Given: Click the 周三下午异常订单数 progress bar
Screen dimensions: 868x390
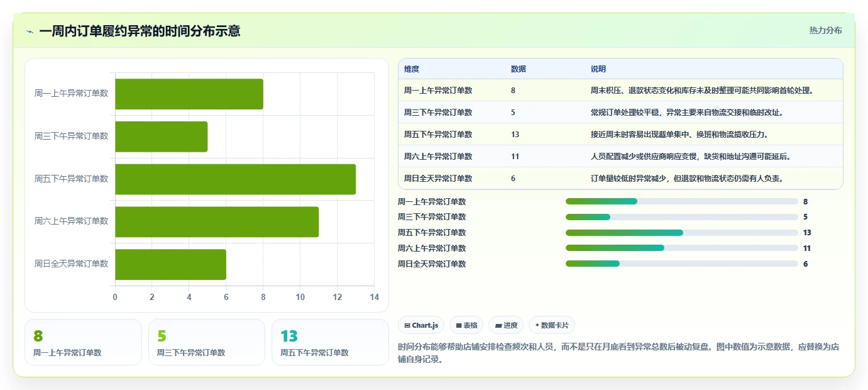Looking at the screenshot, I should click(x=682, y=217).
